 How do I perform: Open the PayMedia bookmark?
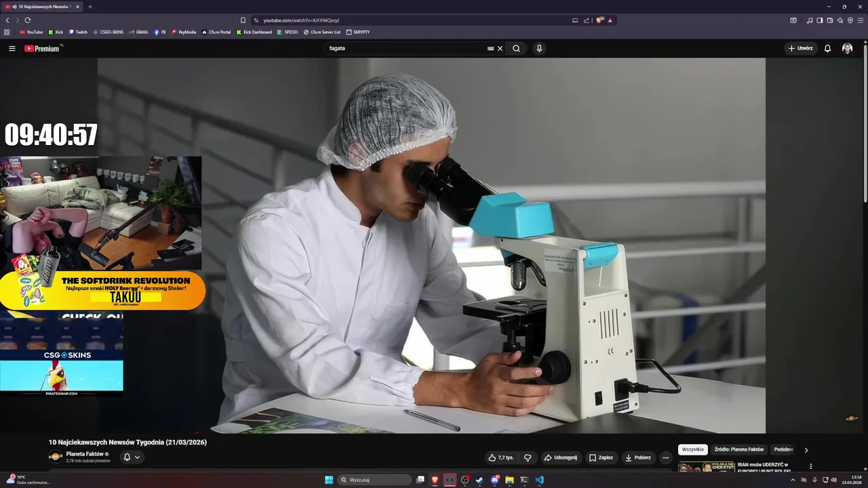coord(184,32)
